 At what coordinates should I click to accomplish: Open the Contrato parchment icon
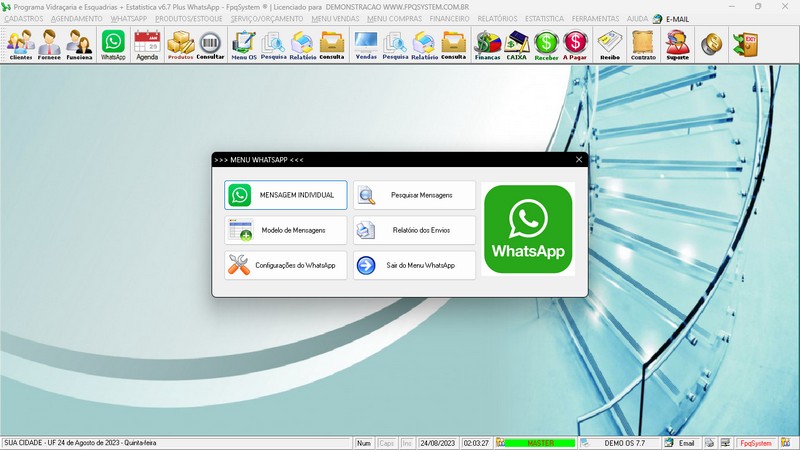(x=643, y=45)
